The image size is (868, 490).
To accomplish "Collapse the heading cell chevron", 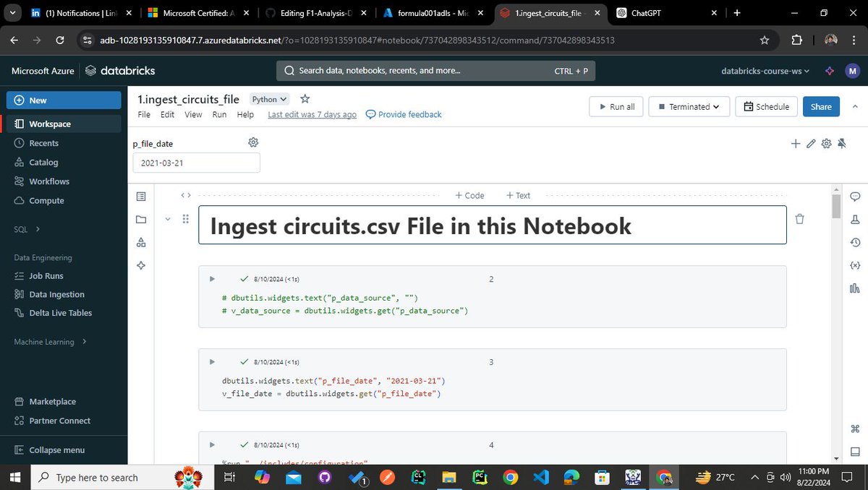I will point(168,218).
